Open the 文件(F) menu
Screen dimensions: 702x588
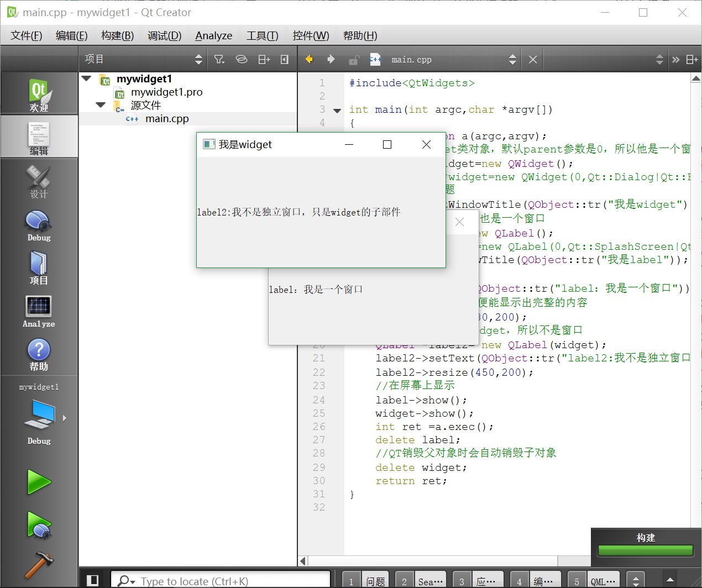27,35
